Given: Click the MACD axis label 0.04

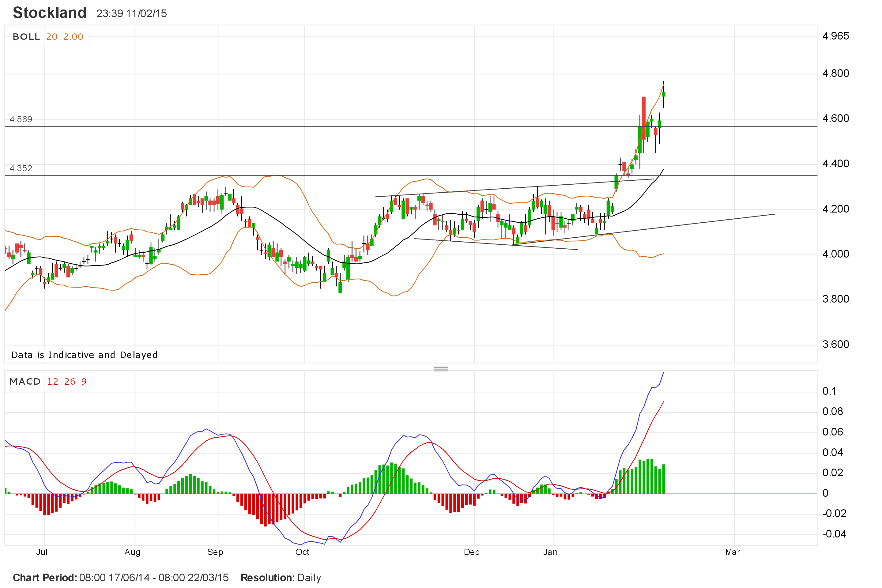Looking at the screenshot, I should 832,452.
